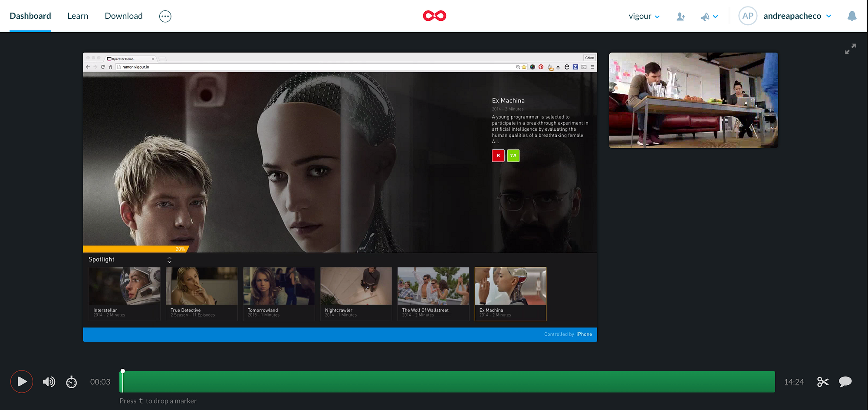The width and height of the screenshot is (868, 410).
Task: Click the dark round color extension icon
Action: tap(533, 67)
